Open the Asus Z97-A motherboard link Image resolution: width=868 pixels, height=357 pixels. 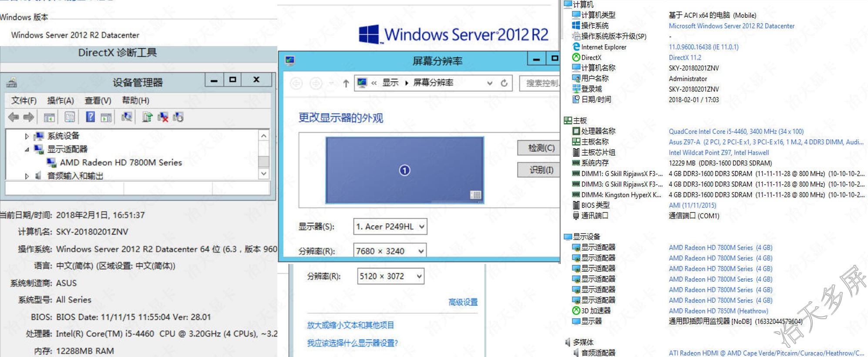point(766,142)
